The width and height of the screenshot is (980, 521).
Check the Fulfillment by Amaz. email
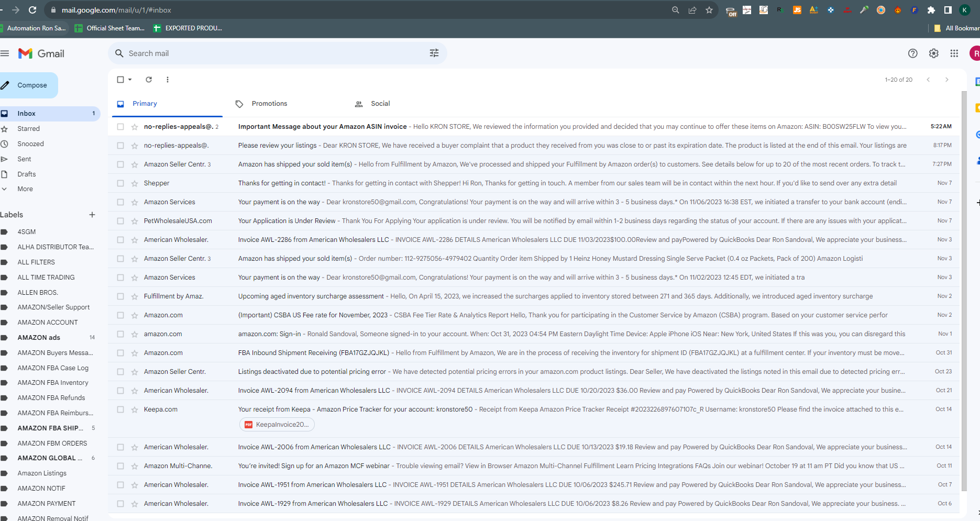pyautogui.click(x=120, y=296)
